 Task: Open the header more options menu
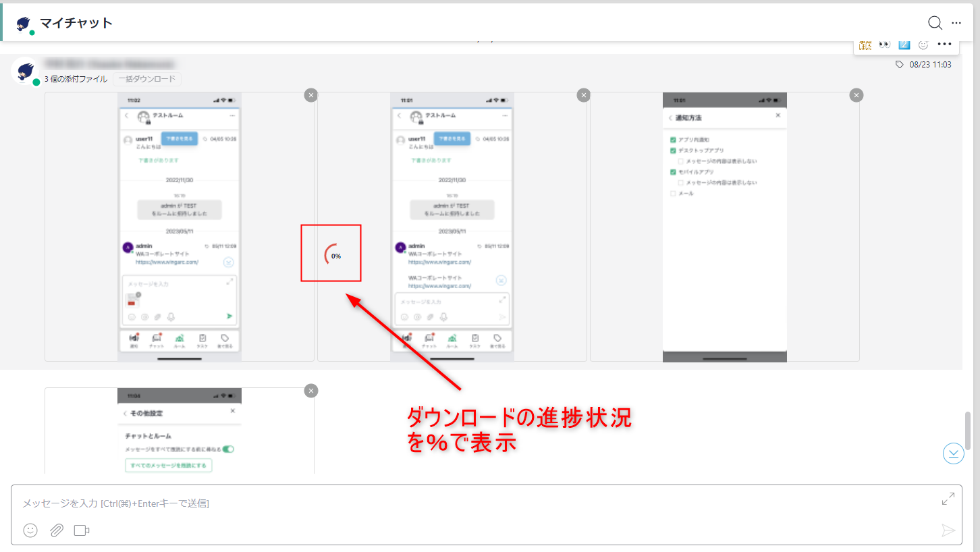(956, 23)
